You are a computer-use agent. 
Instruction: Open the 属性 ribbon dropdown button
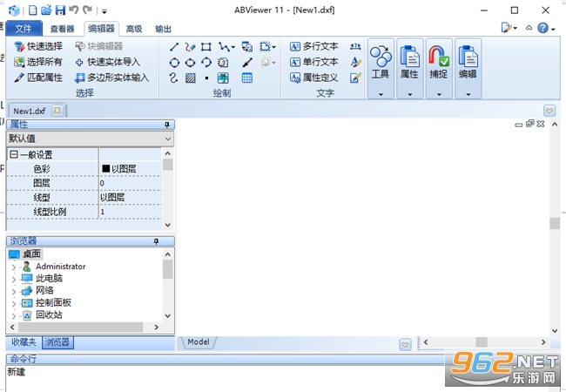click(410, 69)
